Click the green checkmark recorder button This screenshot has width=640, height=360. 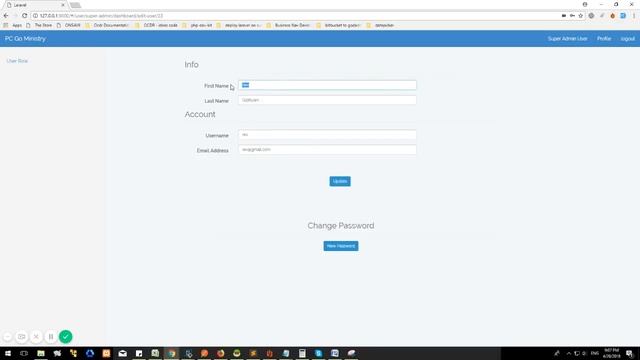click(x=65, y=336)
